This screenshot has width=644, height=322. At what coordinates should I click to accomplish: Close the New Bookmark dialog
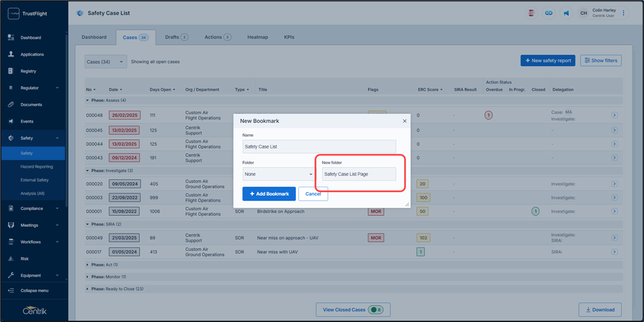pos(405,121)
